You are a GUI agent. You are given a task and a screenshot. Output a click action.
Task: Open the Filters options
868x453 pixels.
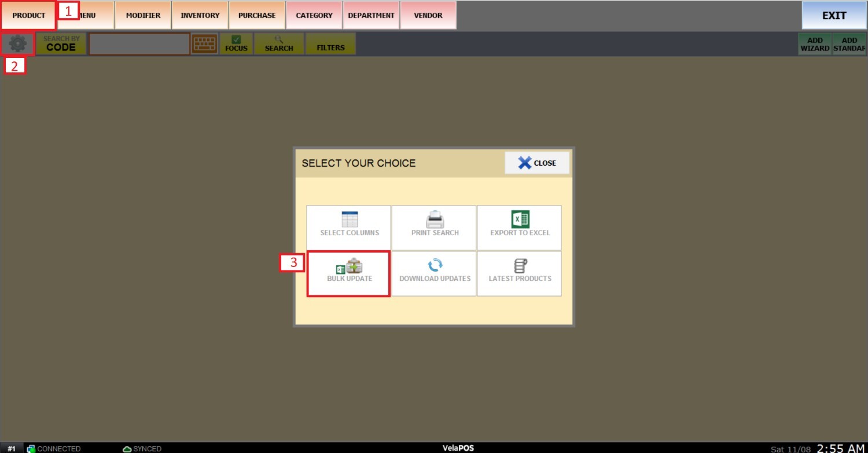(330, 44)
